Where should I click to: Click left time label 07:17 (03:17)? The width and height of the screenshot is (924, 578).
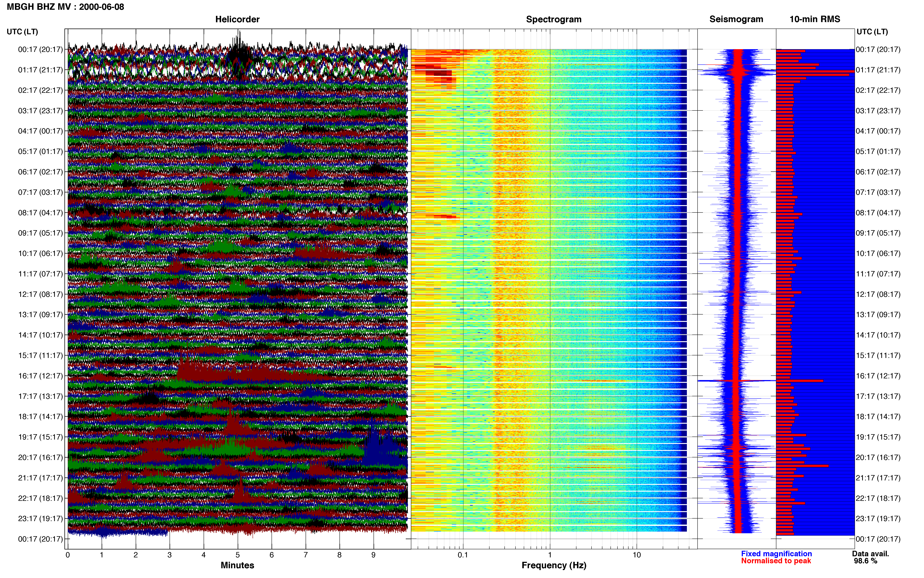click(x=41, y=192)
